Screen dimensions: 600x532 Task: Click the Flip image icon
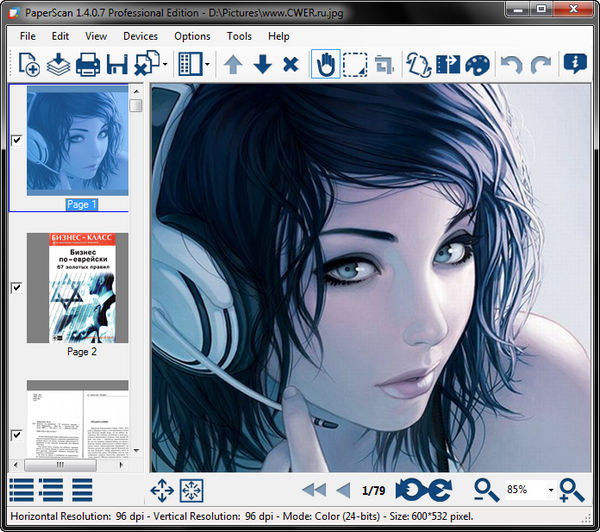(x=448, y=64)
